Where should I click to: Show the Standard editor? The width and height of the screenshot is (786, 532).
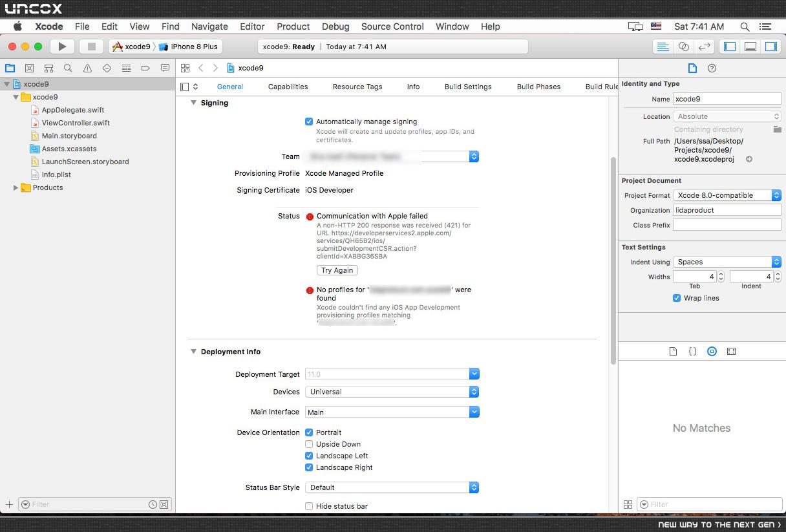coord(663,47)
